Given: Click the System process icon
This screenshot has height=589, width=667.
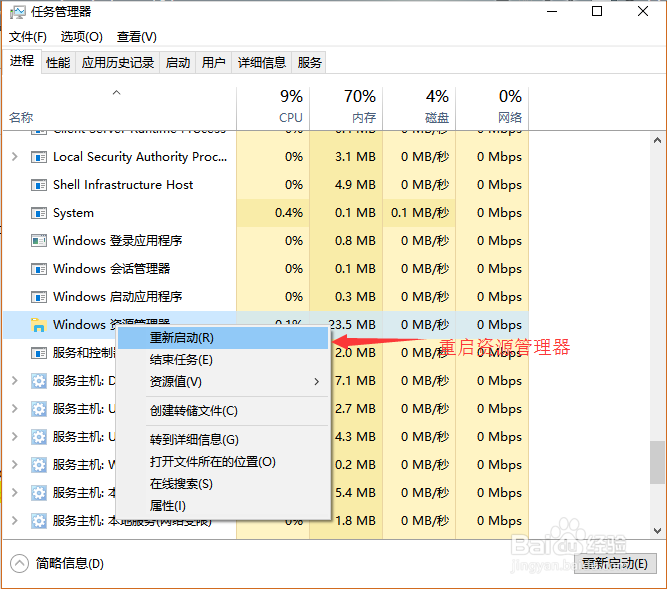Looking at the screenshot, I should coord(39,213).
